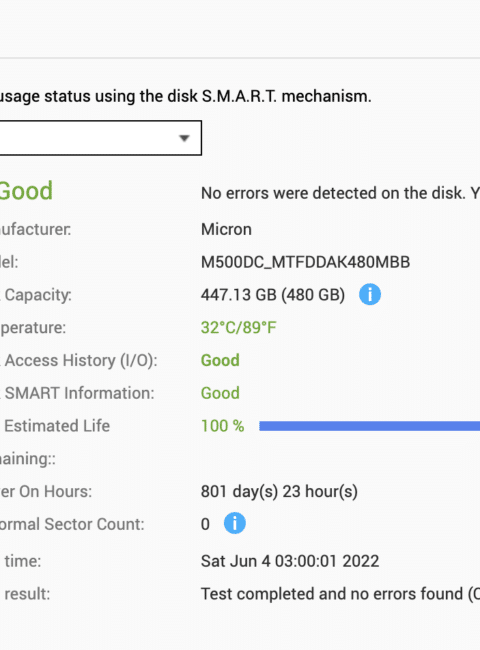
Task: Click the large green Good status
Action: click(x=26, y=191)
